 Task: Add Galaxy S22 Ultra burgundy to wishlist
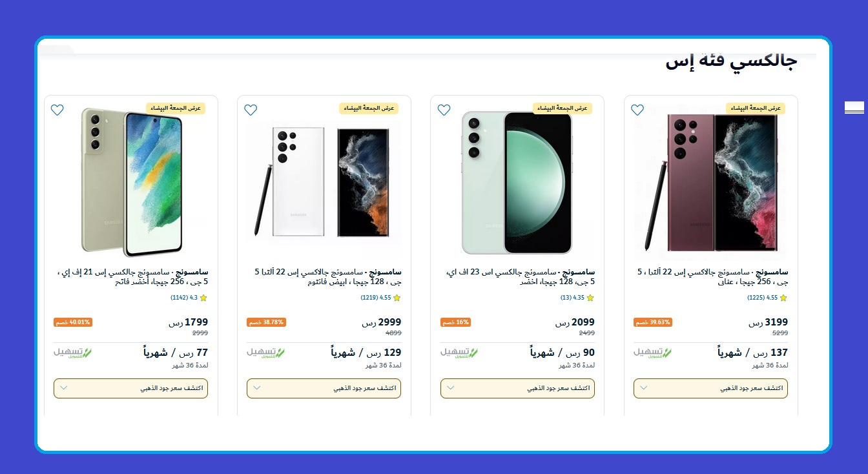(637, 110)
